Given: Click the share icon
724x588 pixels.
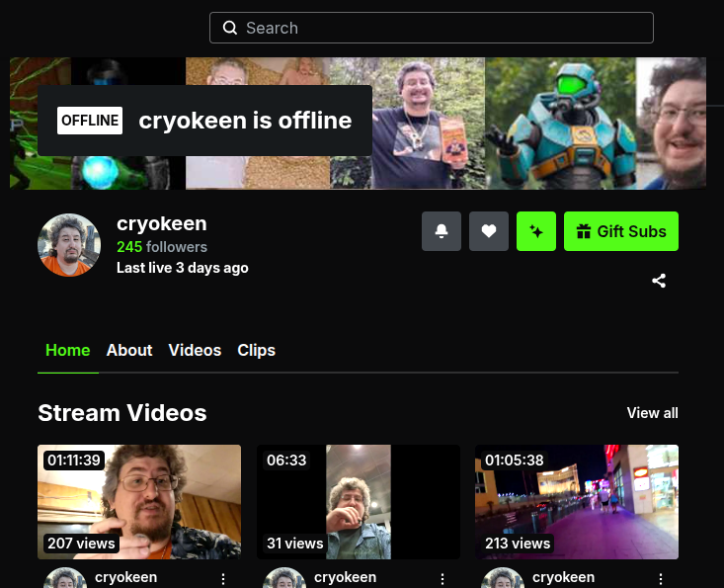Looking at the screenshot, I should (x=659, y=281).
